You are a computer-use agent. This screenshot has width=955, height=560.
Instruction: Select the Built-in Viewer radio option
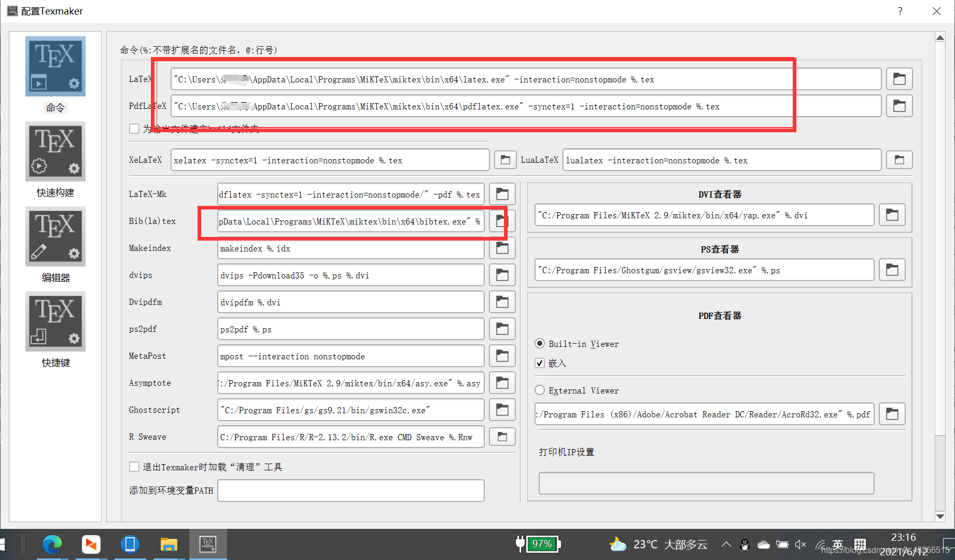click(540, 343)
